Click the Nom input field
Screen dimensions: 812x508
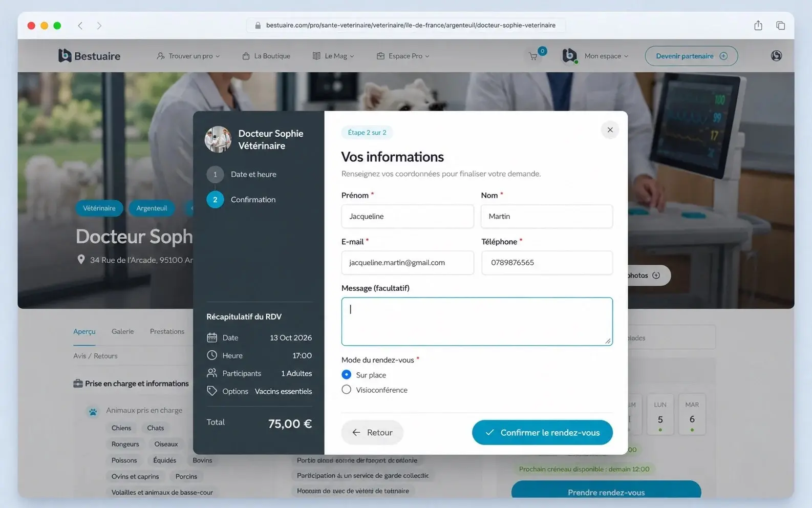tap(547, 216)
